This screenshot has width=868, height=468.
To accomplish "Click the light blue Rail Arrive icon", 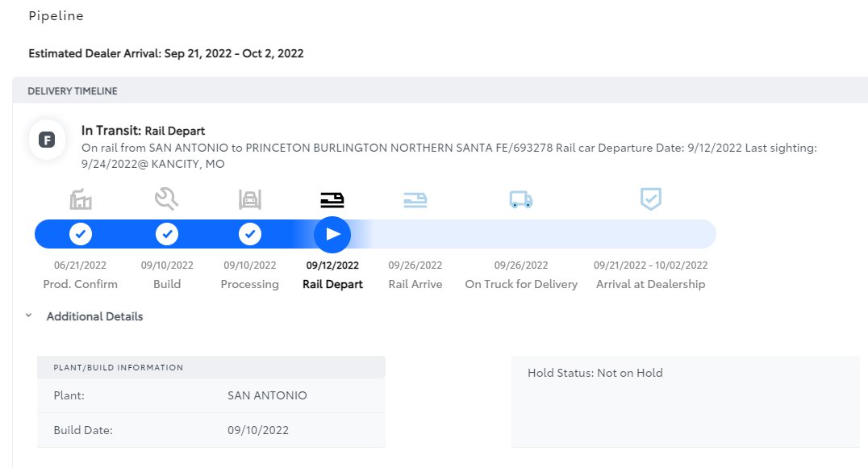I will coord(415,200).
